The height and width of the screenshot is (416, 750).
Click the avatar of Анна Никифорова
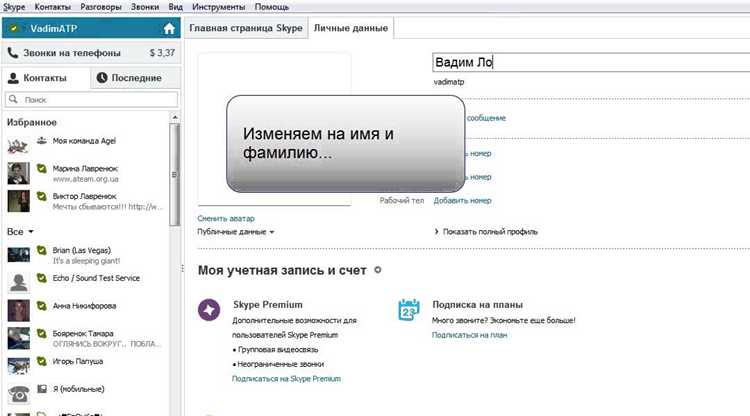point(19,310)
